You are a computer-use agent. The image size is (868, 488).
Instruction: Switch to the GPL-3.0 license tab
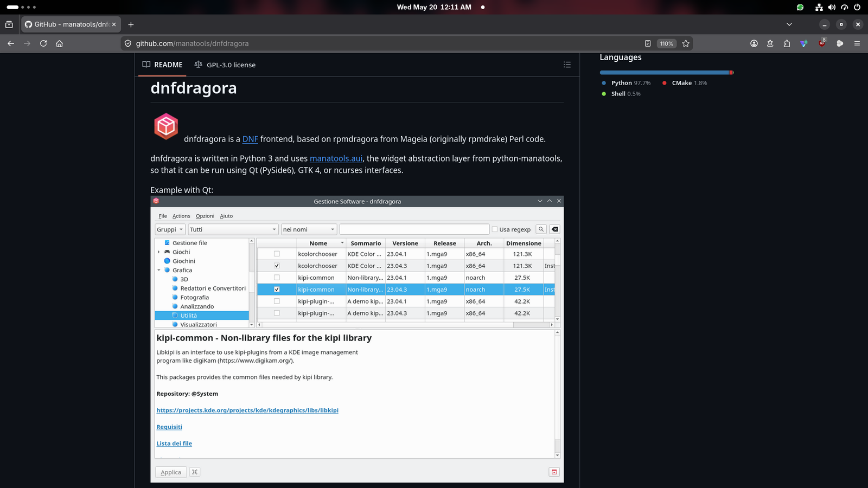(x=225, y=65)
